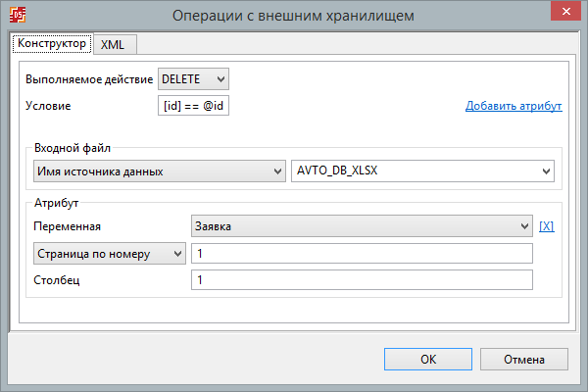
Task: Click the arrow on Заявка combo box
Action: [524, 226]
